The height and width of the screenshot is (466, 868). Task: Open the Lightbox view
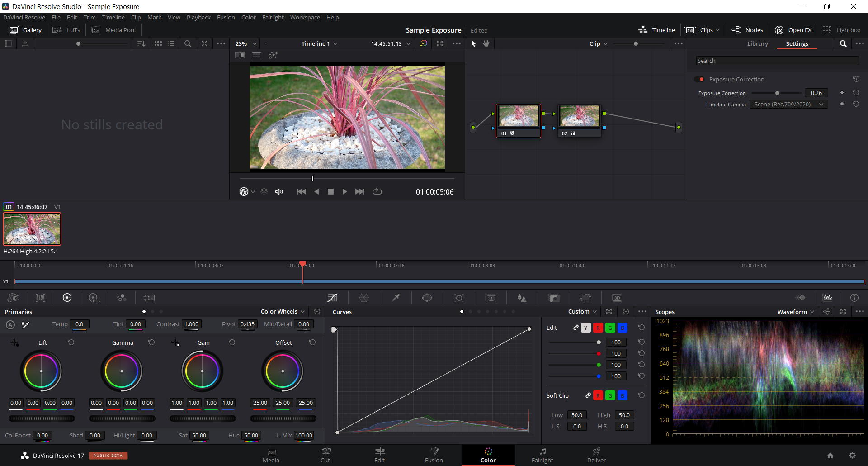coord(841,30)
